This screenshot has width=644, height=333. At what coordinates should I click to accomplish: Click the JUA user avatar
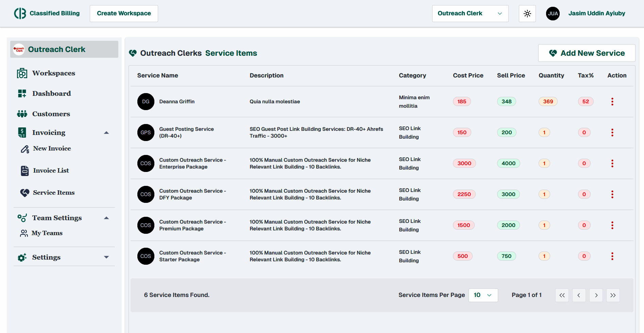(x=553, y=14)
